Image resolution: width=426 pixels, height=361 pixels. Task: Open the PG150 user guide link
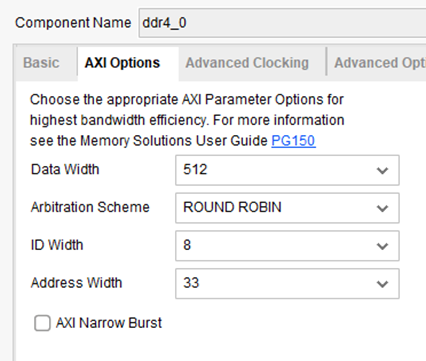coord(293,141)
